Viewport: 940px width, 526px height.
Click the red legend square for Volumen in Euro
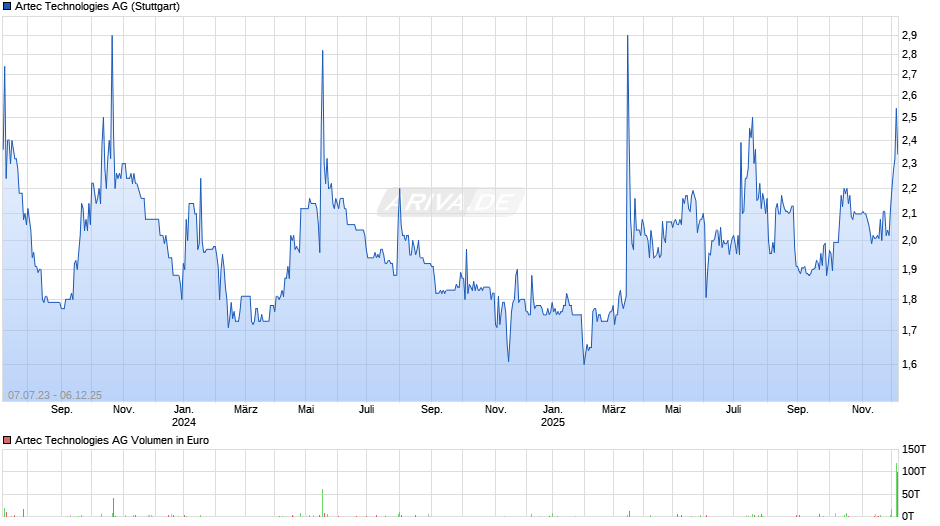pyautogui.click(x=7, y=440)
